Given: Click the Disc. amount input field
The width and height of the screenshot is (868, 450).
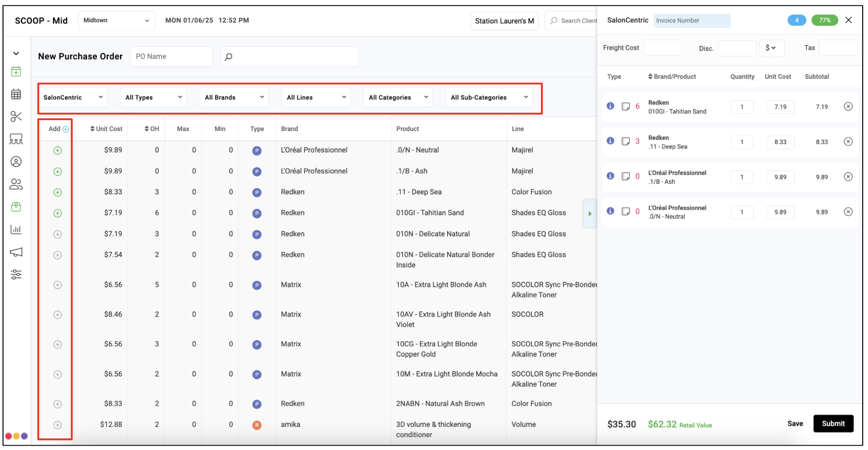Looking at the screenshot, I should pos(738,48).
